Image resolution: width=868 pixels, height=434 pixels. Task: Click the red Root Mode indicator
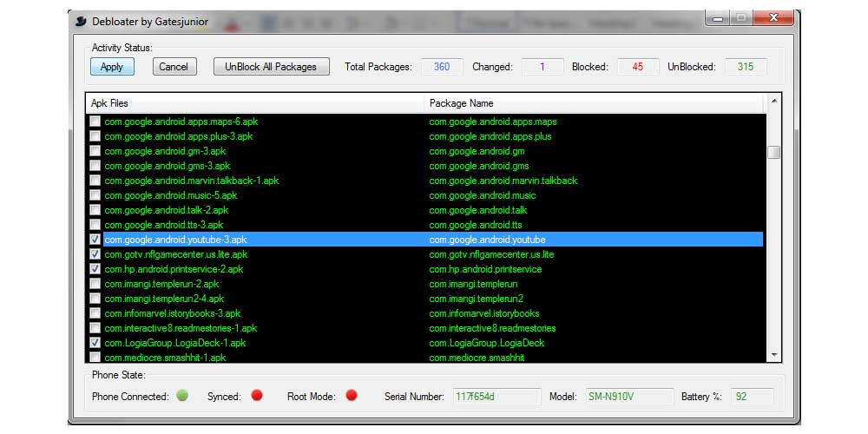click(x=351, y=395)
